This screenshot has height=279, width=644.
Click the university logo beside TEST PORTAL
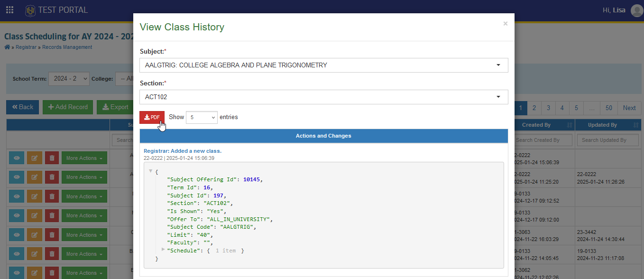(x=30, y=10)
